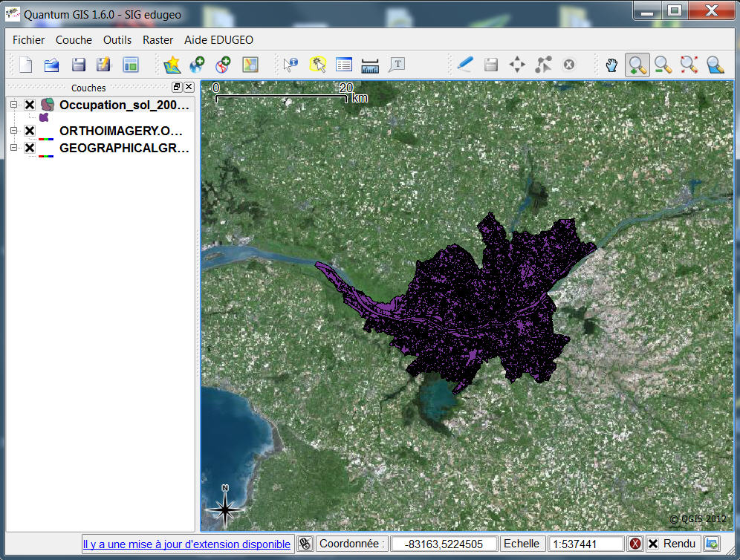The image size is (740, 560).
Task: Collapse the Occupation_sol_200 layer tree node
Action: pos(13,104)
